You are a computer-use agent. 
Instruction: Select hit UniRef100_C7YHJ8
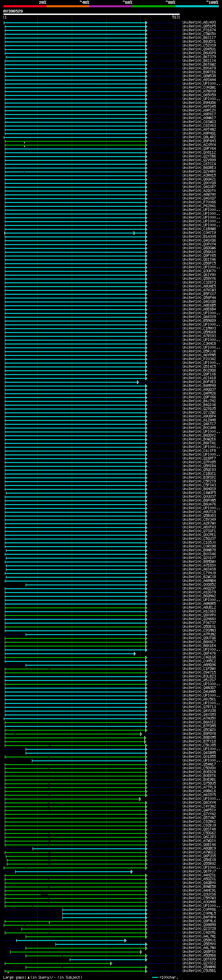pyautogui.click(x=199, y=573)
